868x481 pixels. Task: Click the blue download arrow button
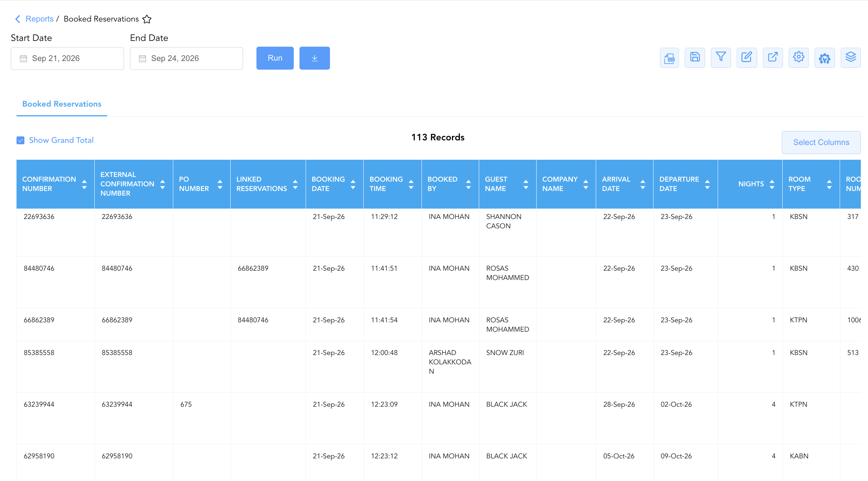(315, 58)
